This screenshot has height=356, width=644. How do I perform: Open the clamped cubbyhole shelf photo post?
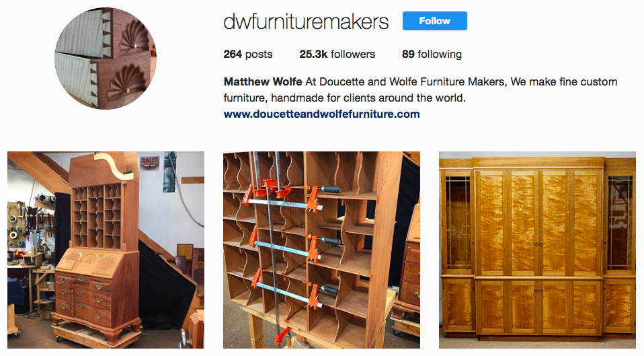click(x=321, y=250)
